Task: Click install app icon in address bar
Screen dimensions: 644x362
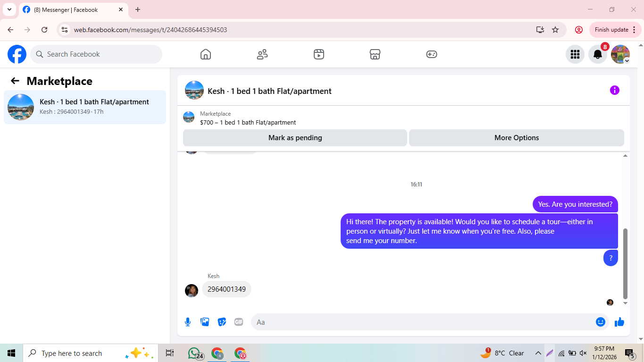Action: [x=540, y=30]
